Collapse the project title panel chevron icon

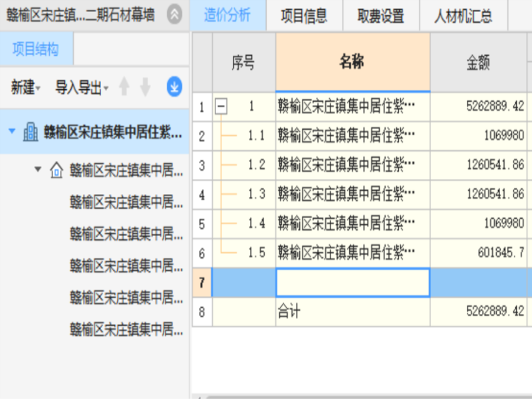click(174, 15)
